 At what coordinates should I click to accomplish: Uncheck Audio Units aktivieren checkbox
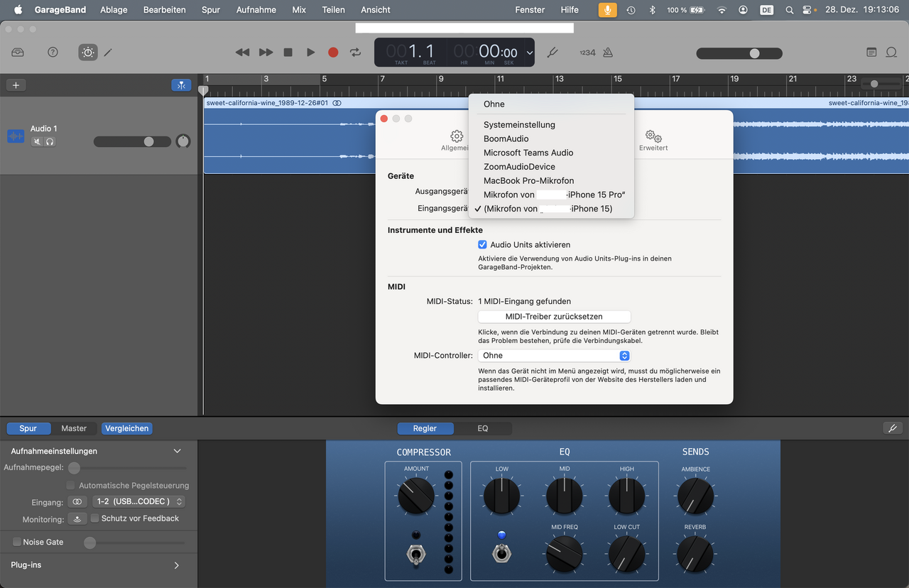(x=483, y=244)
